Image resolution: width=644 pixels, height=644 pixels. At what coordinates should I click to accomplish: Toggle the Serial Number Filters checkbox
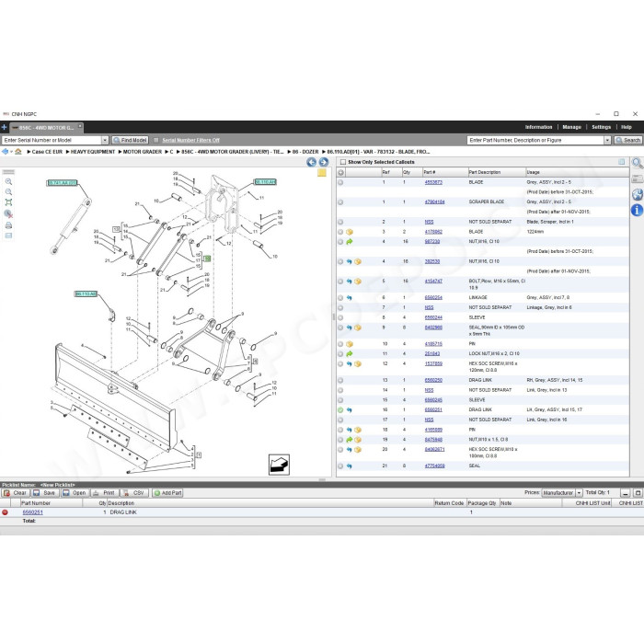(156, 140)
